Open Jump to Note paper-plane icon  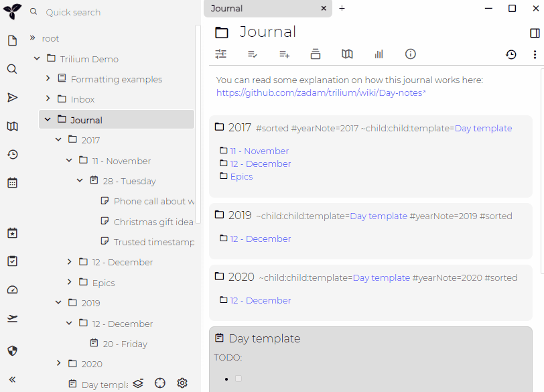pos(12,98)
